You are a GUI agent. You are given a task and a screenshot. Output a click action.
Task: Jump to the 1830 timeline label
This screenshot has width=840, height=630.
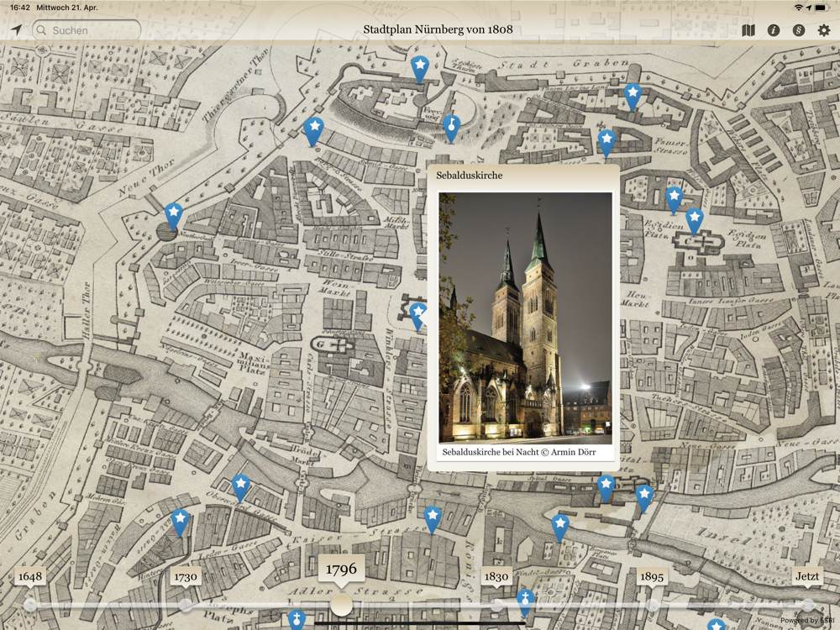coord(496,577)
